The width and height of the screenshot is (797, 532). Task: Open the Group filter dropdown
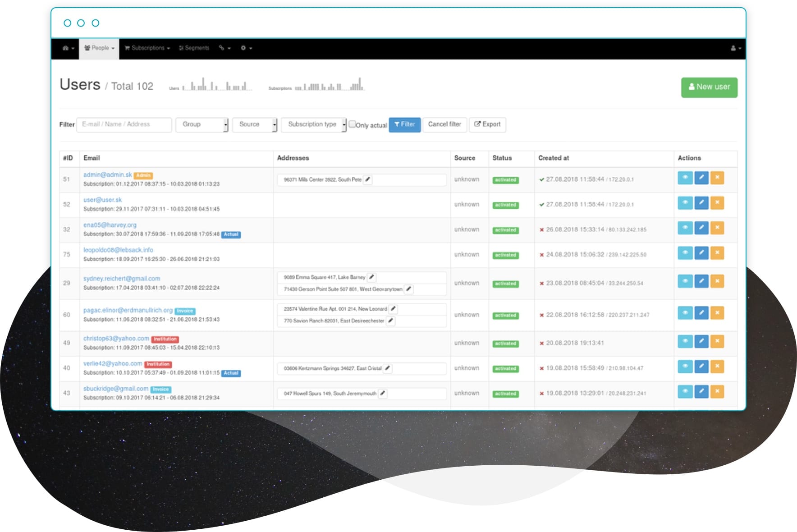(202, 124)
